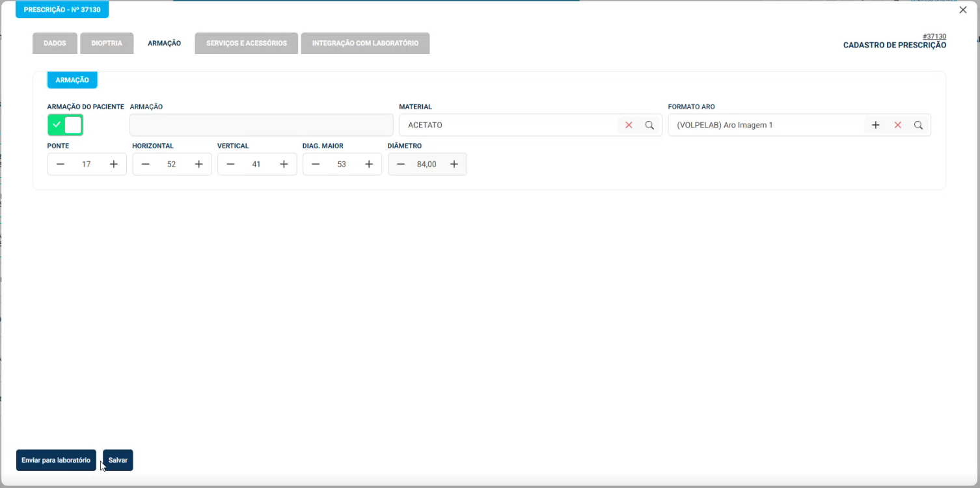980x488 pixels.
Task: Click the blue Armação section label
Action: (x=72, y=80)
